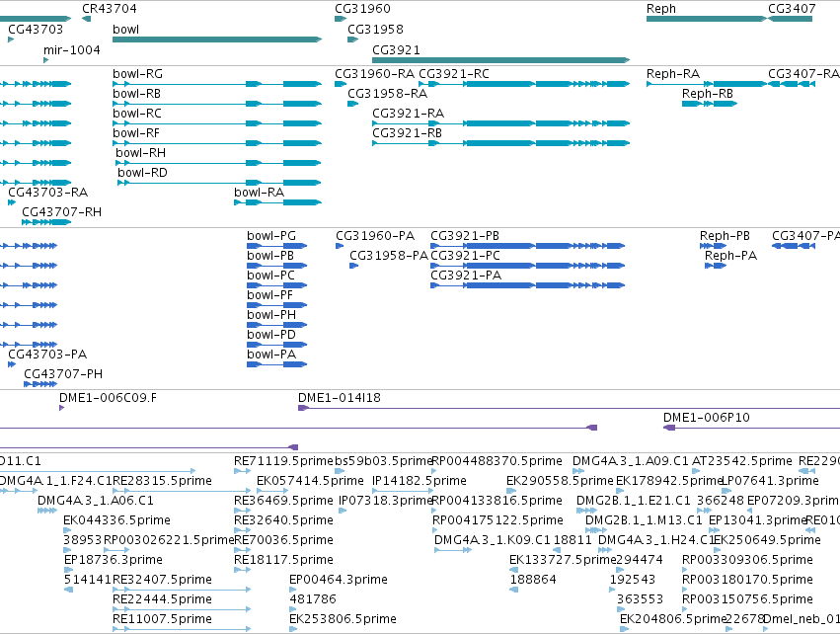Click the Reph gene bar
The height and width of the screenshot is (634, 840).
pos(707,19)
